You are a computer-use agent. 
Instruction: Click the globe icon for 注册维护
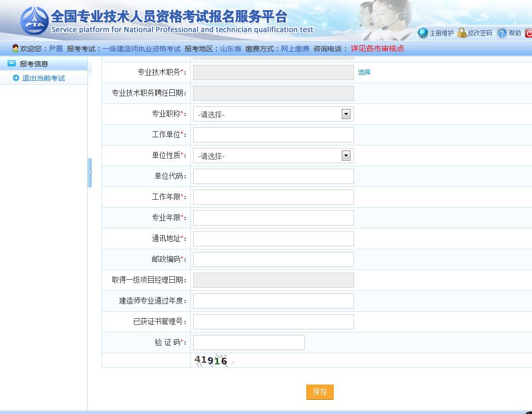pyautogui.click(x=423, y=33)
